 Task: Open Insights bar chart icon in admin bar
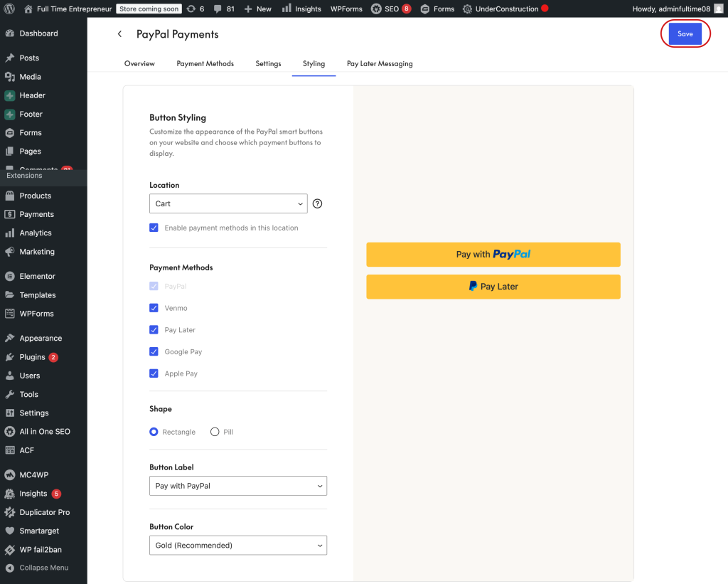click(x=287, y=9)
